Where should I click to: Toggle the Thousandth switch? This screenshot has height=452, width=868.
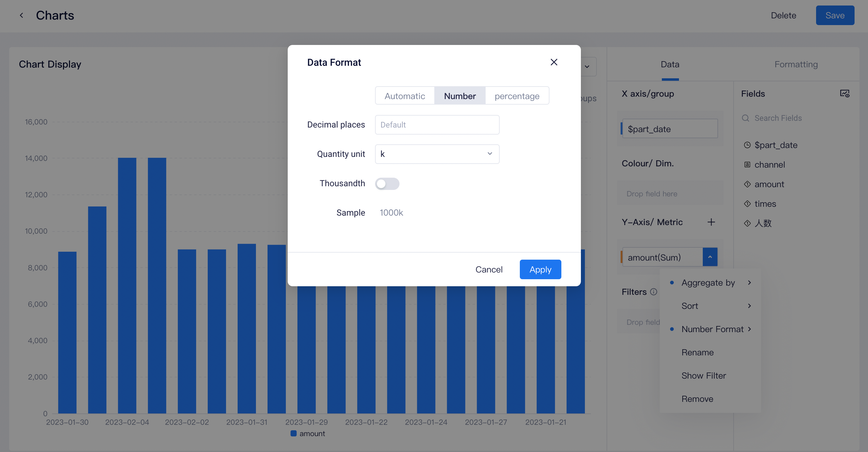click(x=387, y=183)
